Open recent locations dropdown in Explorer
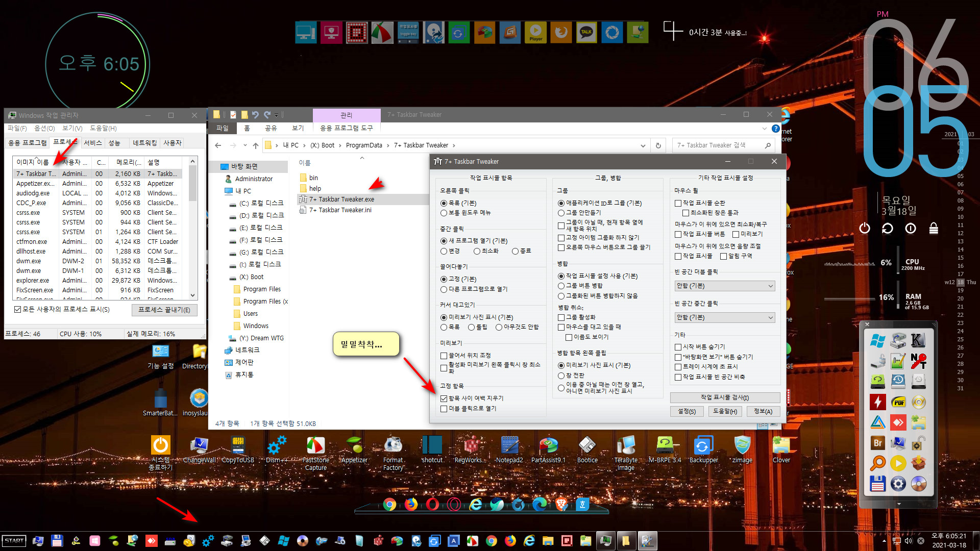 coord(244,145)
